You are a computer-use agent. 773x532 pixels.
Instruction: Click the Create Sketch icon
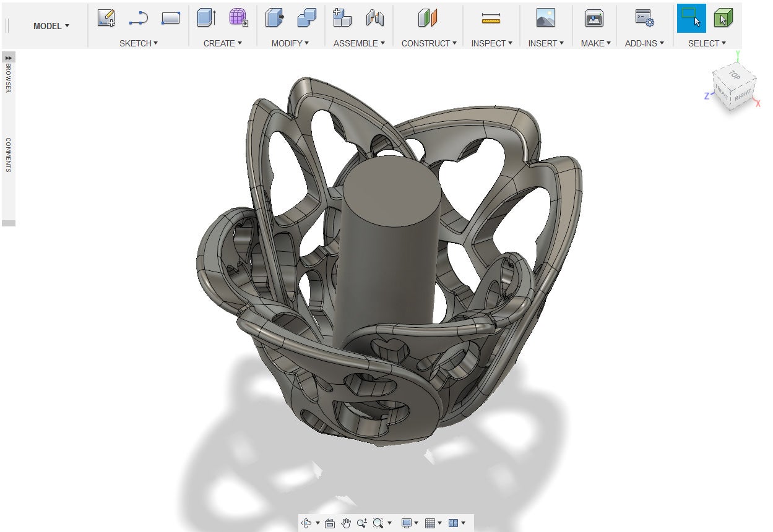(x=106, y=19)
